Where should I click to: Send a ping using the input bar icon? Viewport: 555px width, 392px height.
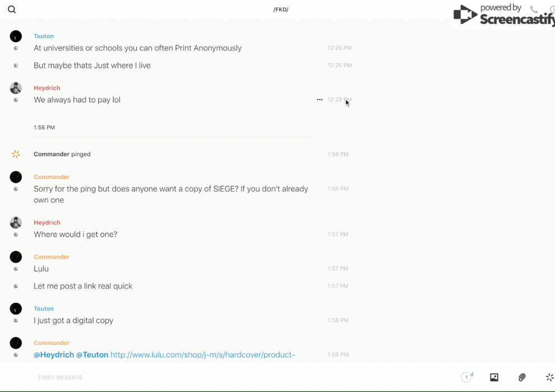tap(549, 377)
